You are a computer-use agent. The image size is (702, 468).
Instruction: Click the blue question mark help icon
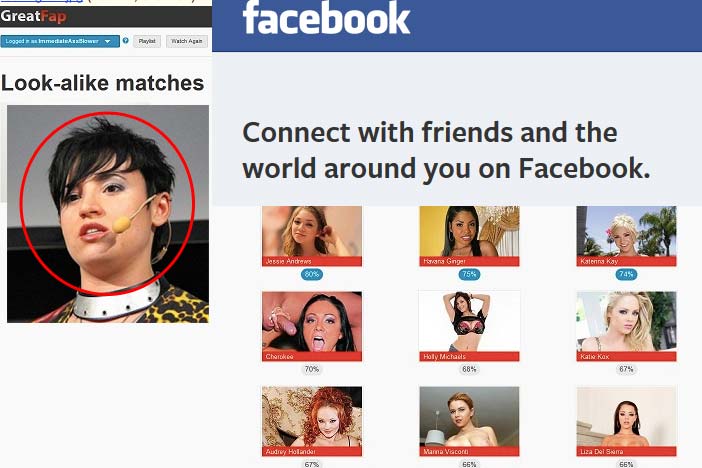click(x=126, y=41)
